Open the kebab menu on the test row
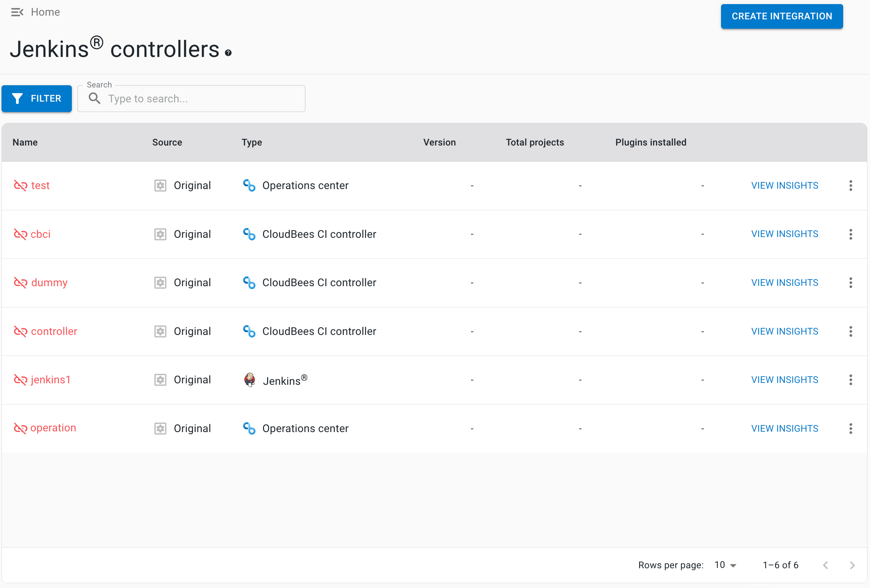870x588 pixels. (x=851, y=185)
